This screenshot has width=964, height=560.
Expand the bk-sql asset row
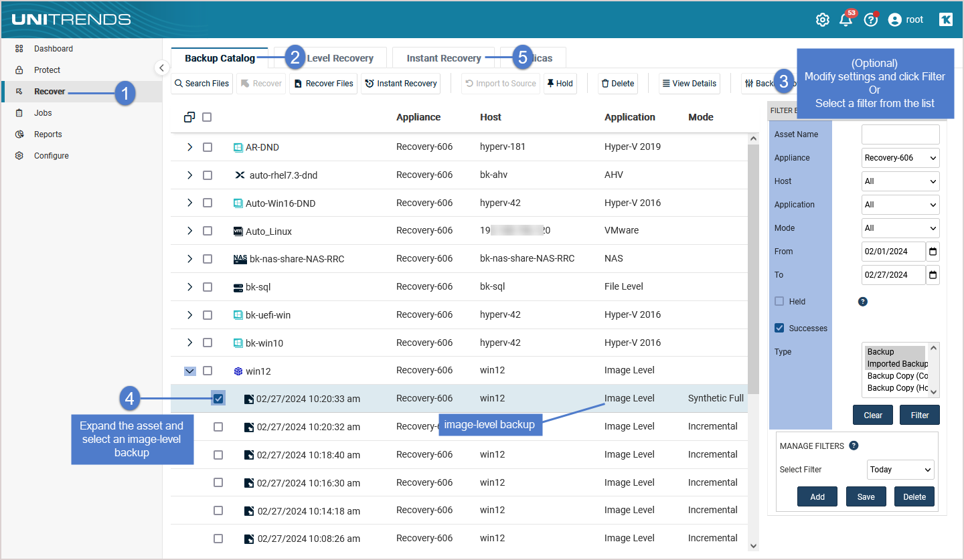tap(189, 287)
